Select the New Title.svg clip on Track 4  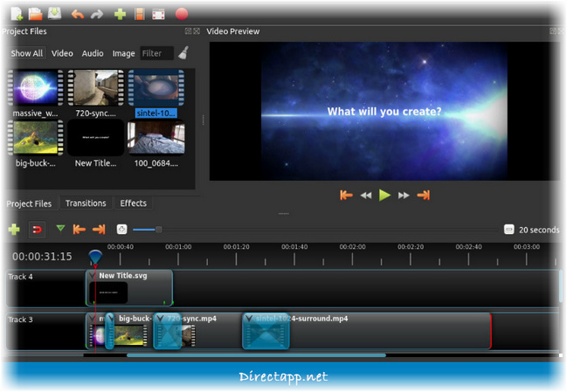click(x=129, y=288)
